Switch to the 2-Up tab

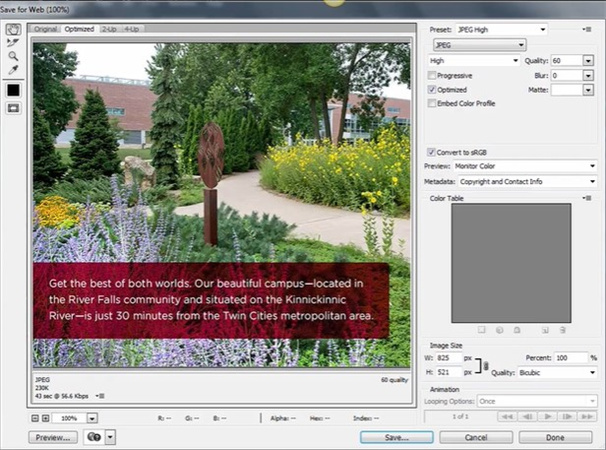[107, 29]
